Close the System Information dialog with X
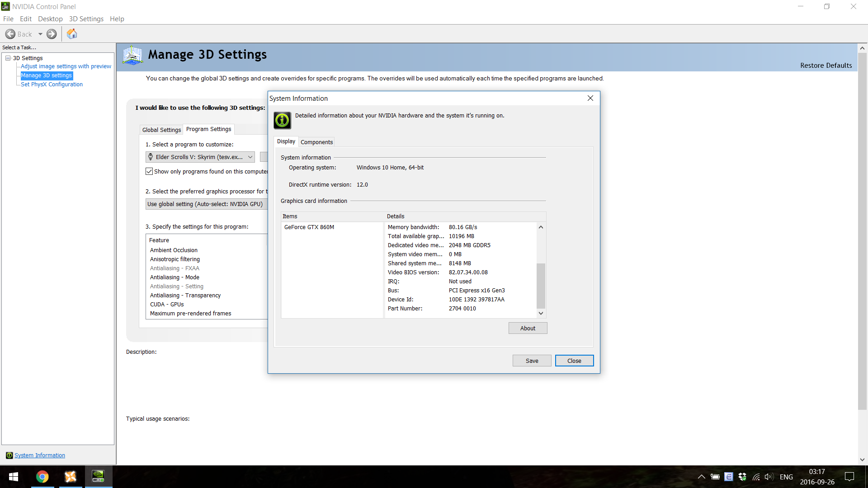 pyautogui.click(x=590, y=98)
